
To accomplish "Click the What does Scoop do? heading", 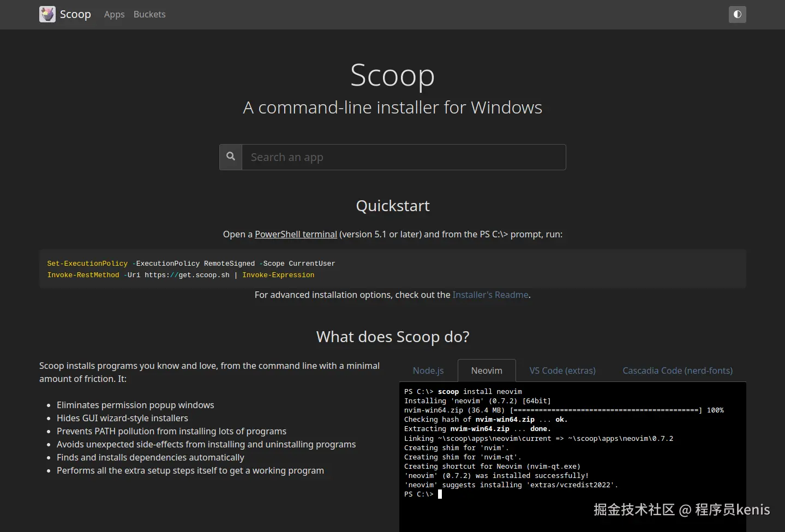I will click(393, 337).
